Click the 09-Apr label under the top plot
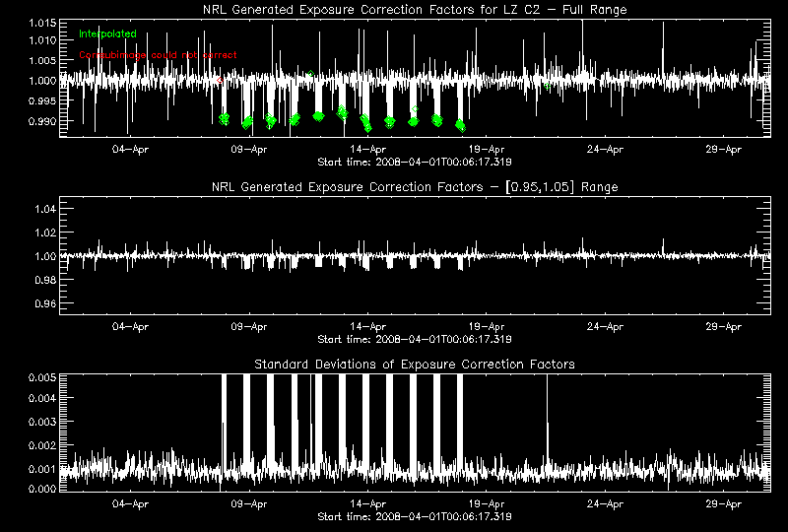788x532 pixels. (249, 149)
